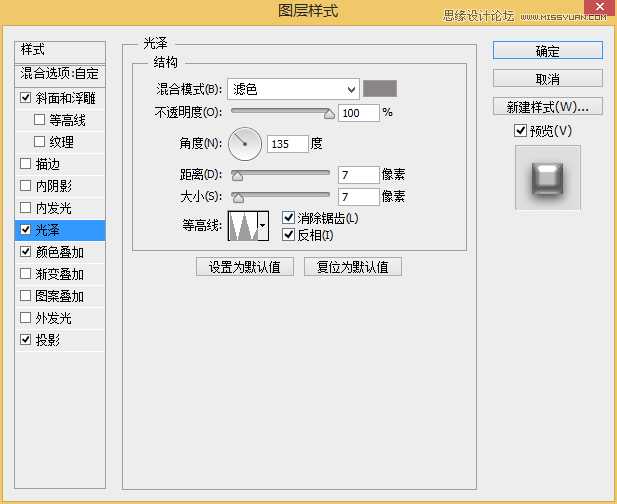
Task: Disable the 预览 preview checkbox
Action: tap(519, 131)
